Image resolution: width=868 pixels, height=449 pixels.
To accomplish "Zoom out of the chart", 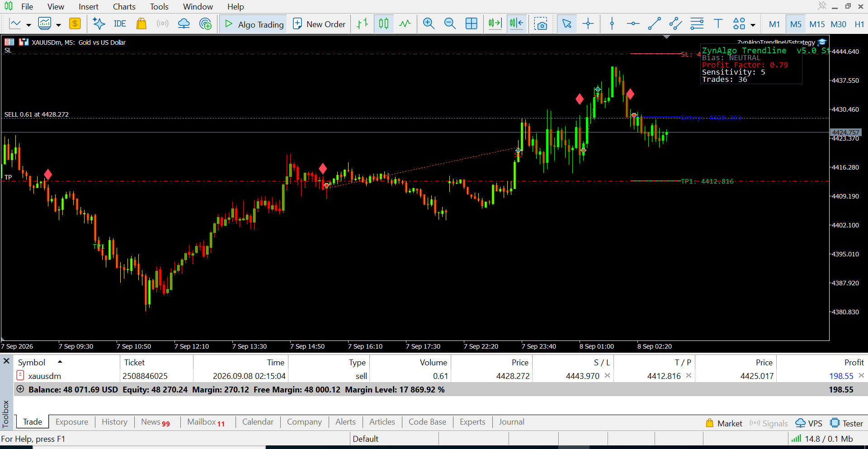I will coord(450,24).
